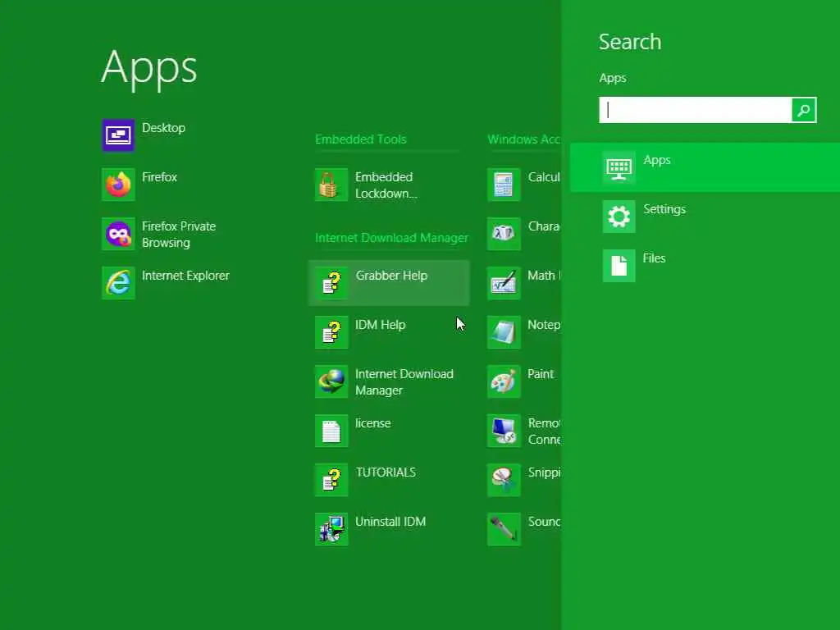
Task: Launch the Snipping Tool icon
Action: point(504,480)
